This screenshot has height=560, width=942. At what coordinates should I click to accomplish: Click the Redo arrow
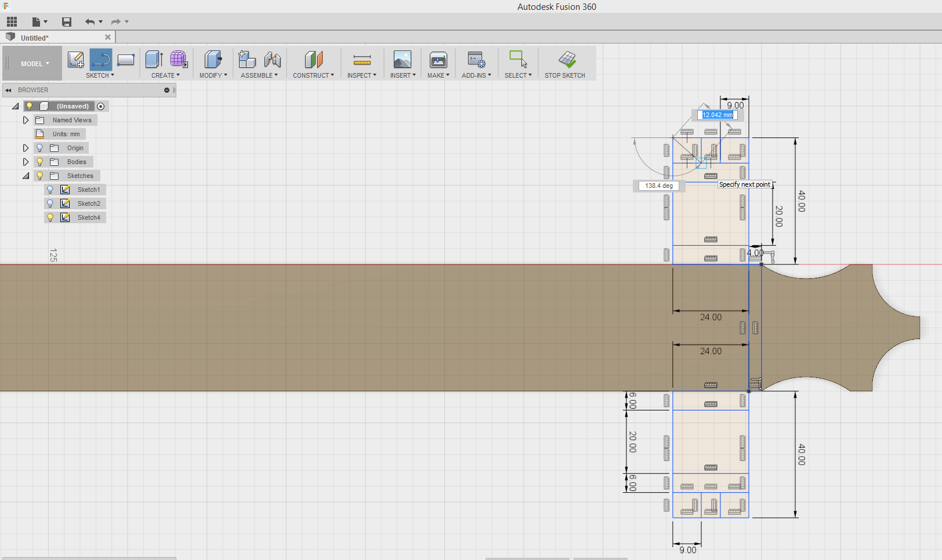click(x=116, y=22)
